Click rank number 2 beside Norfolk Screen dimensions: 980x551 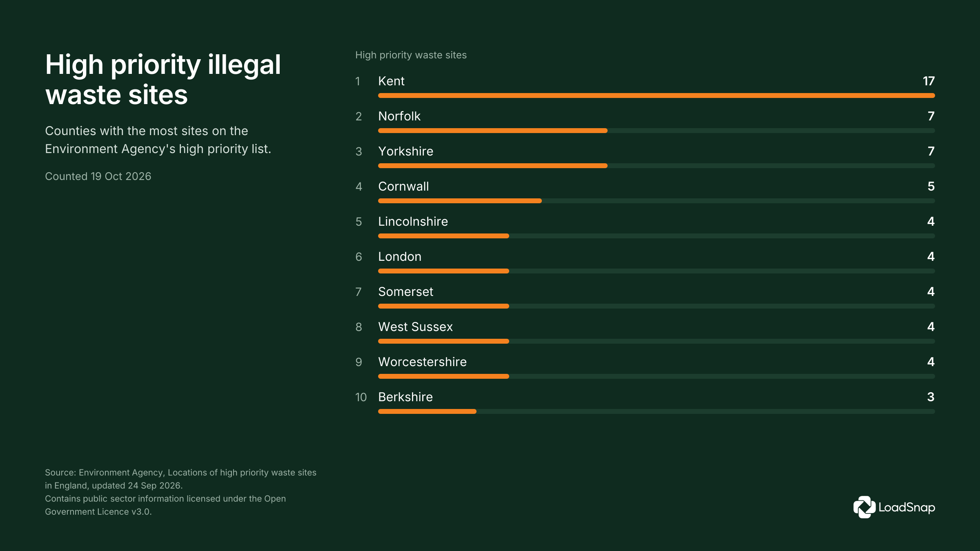coord(359,117)
